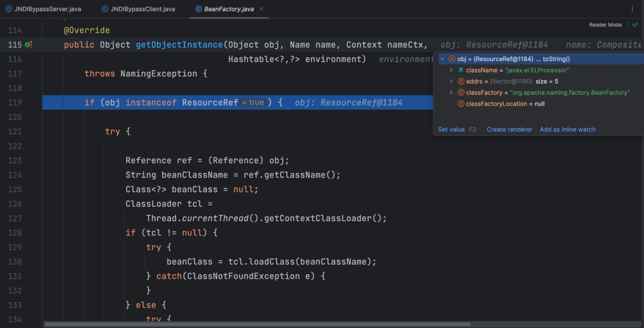Click the "org.apache.naming.factory.BeanFactory" value

(570, 93)
